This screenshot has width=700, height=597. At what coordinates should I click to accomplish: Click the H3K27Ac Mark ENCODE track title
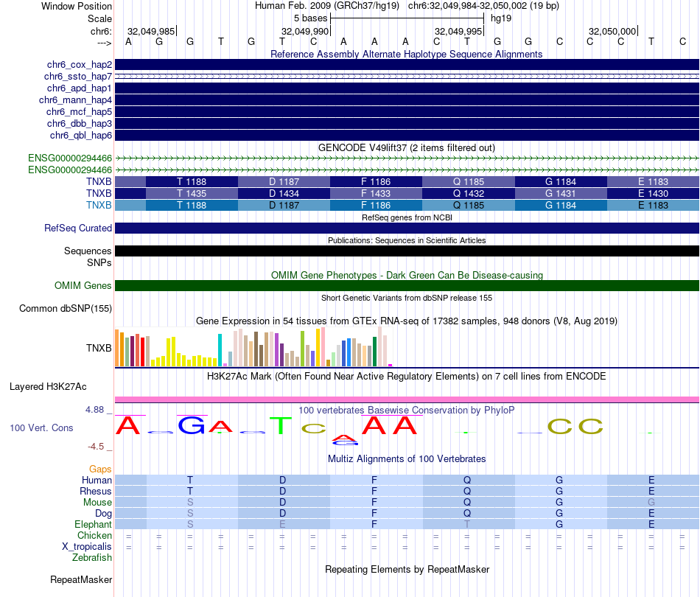click(x=407, y=377)
